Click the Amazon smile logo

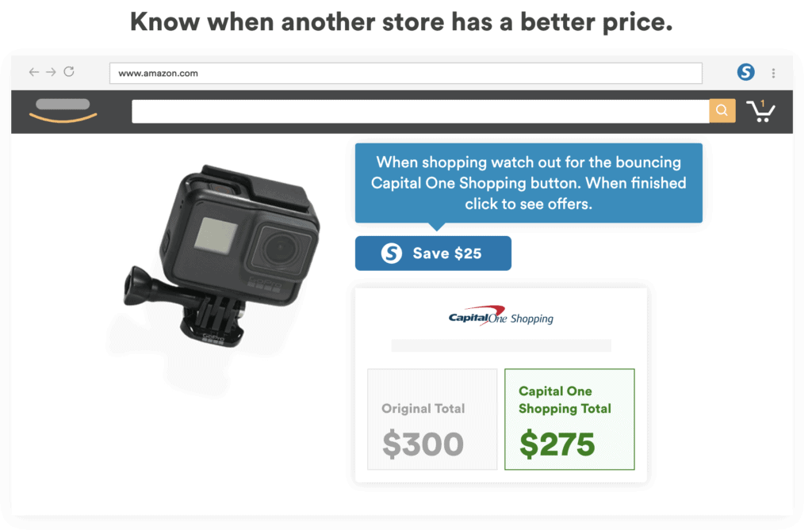pyautogui.click(x=63, y=111)
